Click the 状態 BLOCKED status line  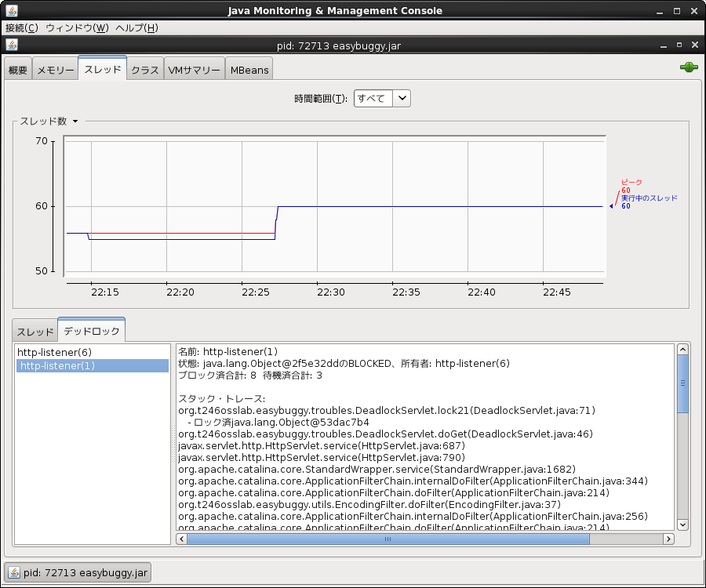coord(344,364)
